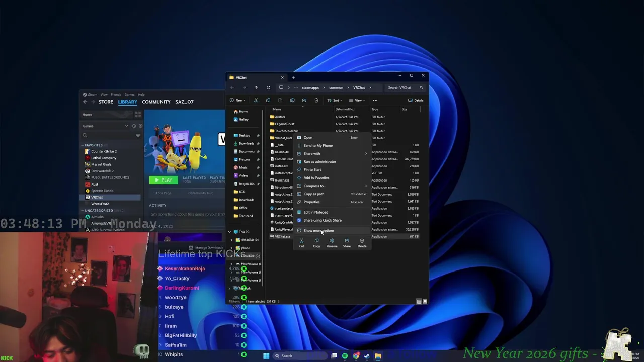Viewport: 644px width, 362px height.
Task: Click Explorer toolbar Rename icon
Action: point(292,100)
